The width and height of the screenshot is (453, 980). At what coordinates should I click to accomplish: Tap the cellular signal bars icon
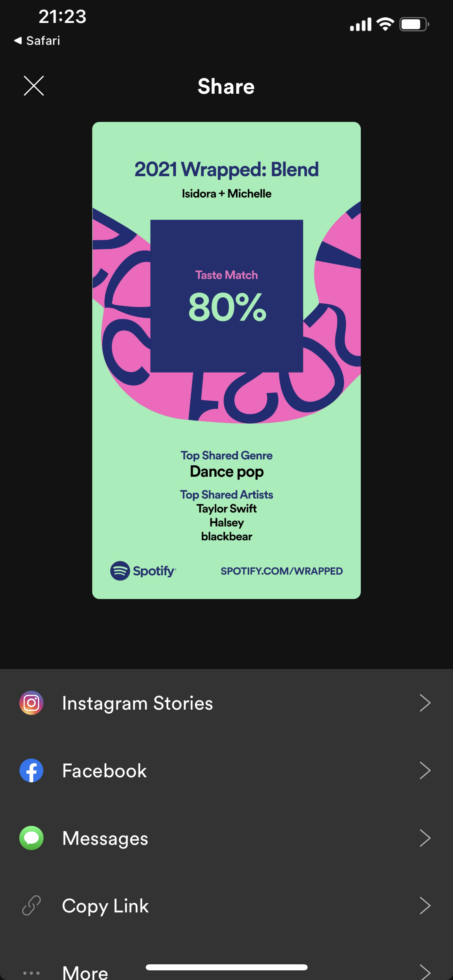point(361,25)
